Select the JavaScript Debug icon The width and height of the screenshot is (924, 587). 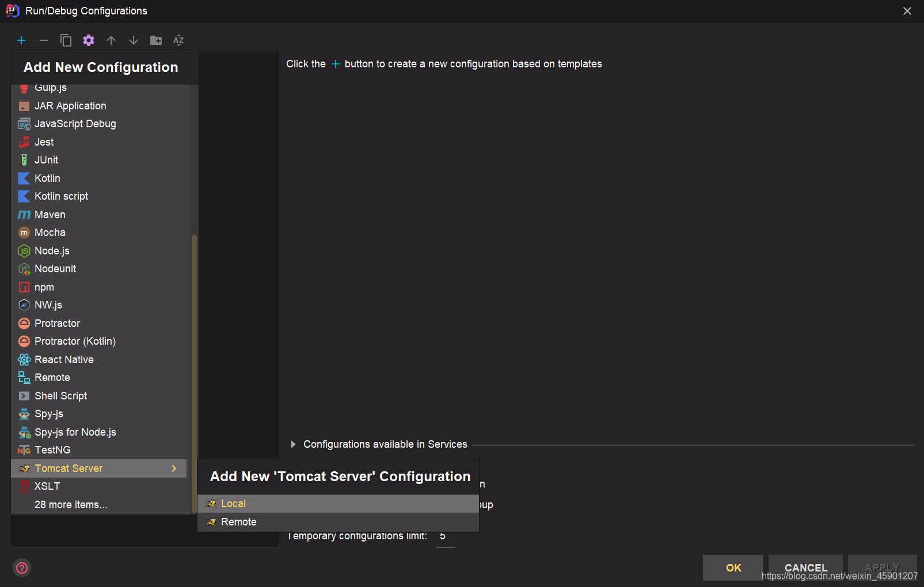[24, 124]
